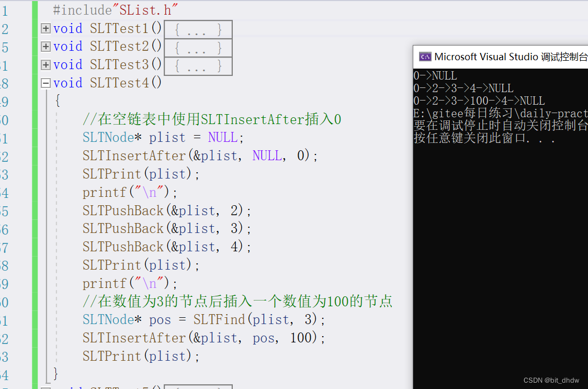The image size is (588, 389).
Task: Click the console output "0->NULL"
Action: pos(435,76)
